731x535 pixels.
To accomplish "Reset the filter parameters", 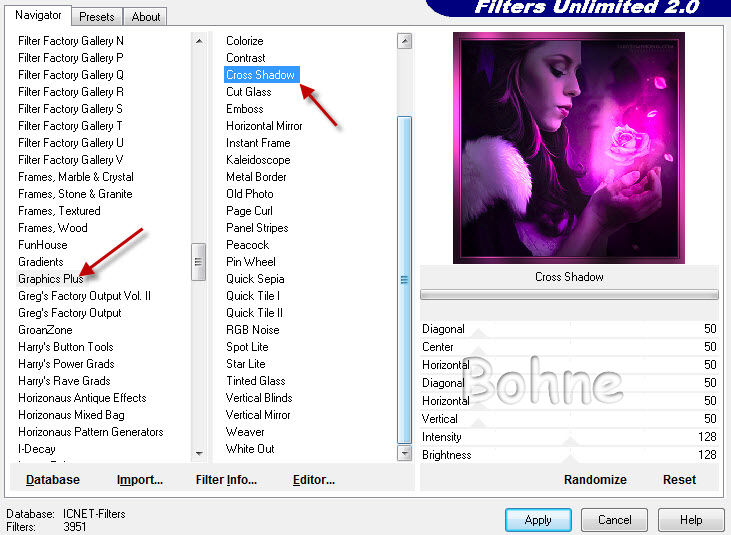I will coord(679,480).
